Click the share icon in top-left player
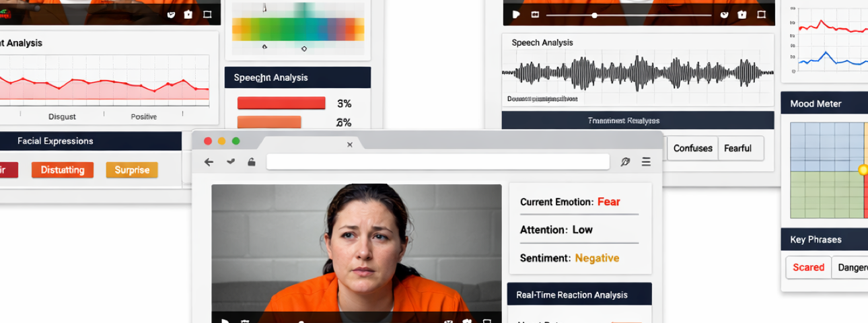 [188, 14]
